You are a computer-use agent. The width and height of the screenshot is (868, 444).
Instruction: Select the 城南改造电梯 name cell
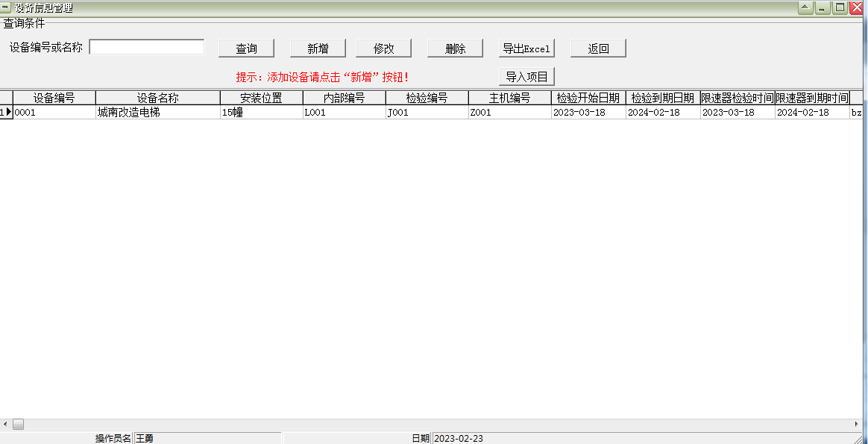(x=158, y=112)
